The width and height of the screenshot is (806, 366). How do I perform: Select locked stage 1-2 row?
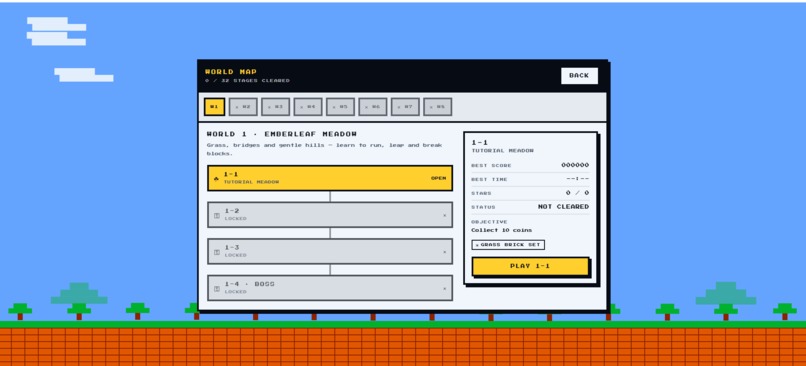point(330,214)
